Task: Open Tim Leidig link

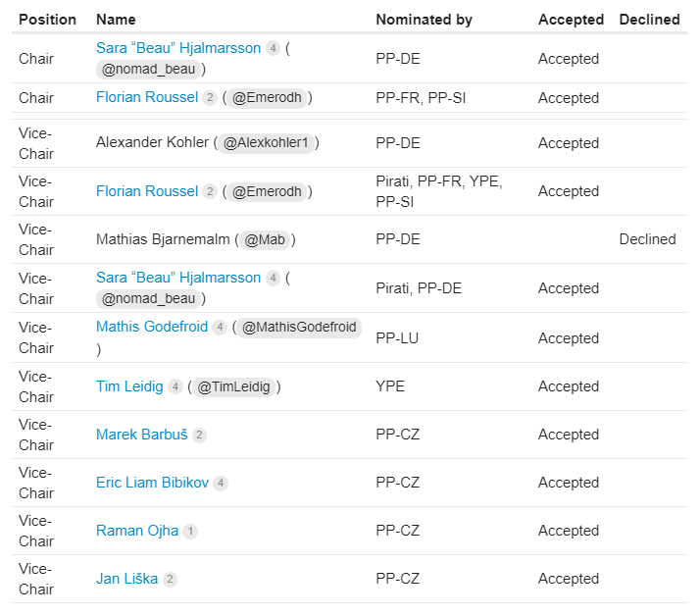Action: 129,386
